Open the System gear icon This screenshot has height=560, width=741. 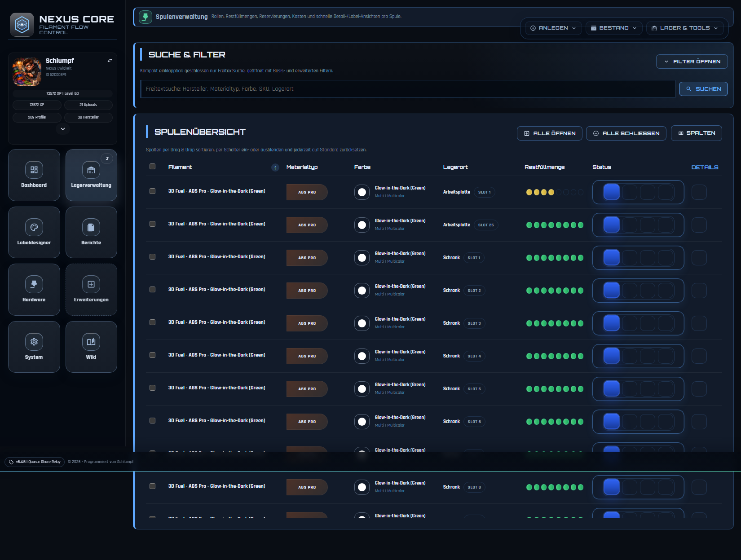coord(34,342)
